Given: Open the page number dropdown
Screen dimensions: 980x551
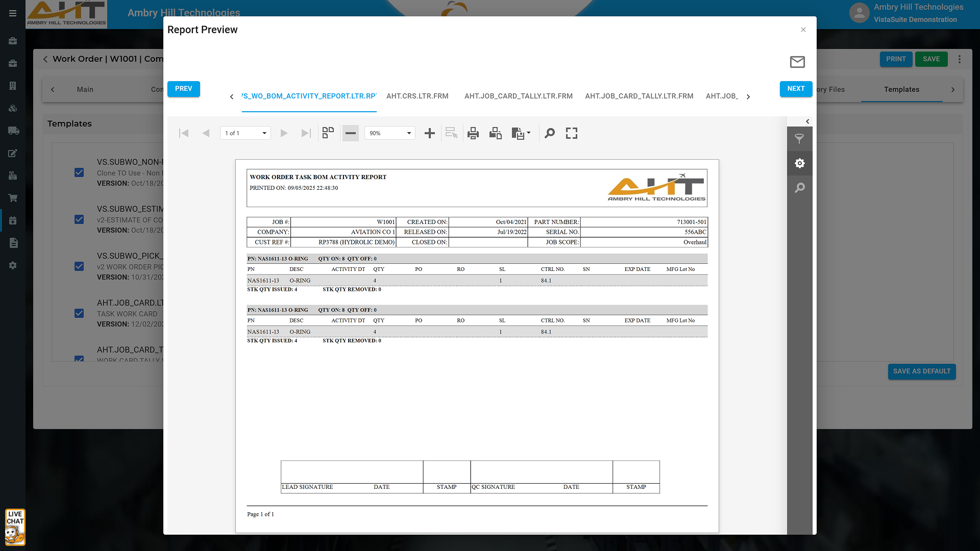Looking at the screenshot, I should 264,133.
